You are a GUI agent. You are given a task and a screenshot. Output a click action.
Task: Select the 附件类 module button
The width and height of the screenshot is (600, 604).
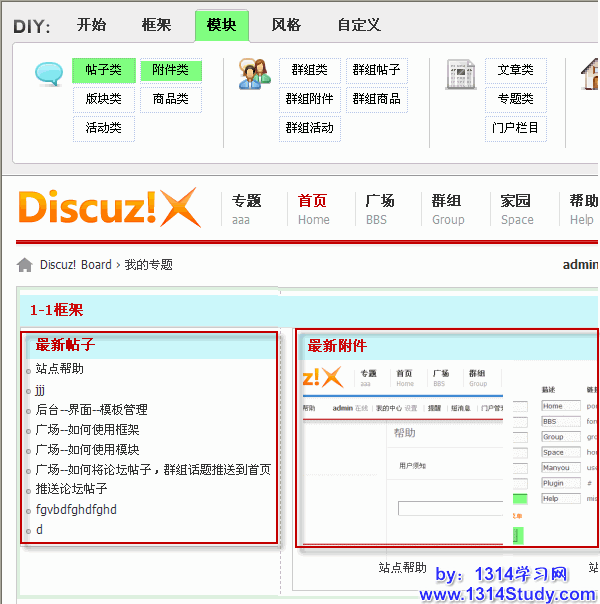coord(170,70)
